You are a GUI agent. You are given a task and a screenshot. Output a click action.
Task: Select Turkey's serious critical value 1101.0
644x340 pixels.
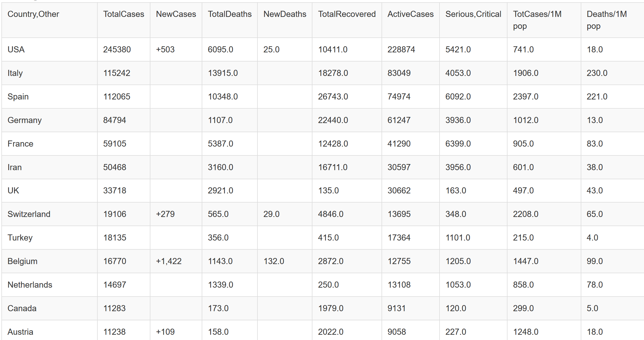(458, 238)
